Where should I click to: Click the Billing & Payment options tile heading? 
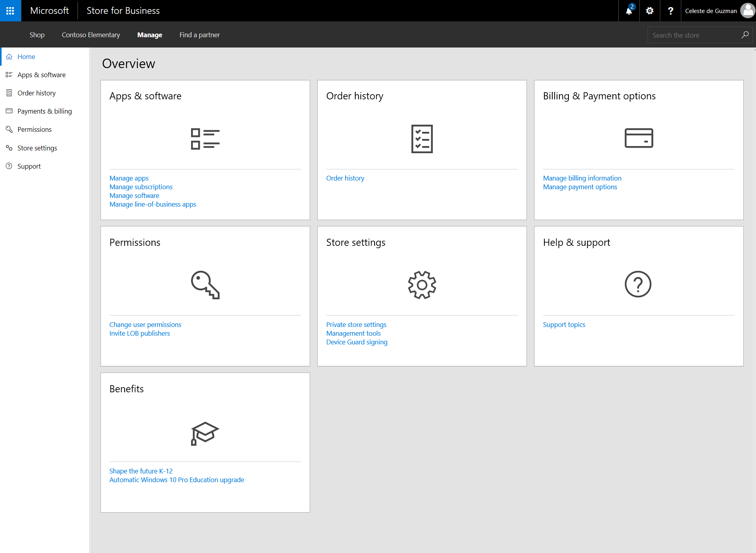click(x=599, y=96)
